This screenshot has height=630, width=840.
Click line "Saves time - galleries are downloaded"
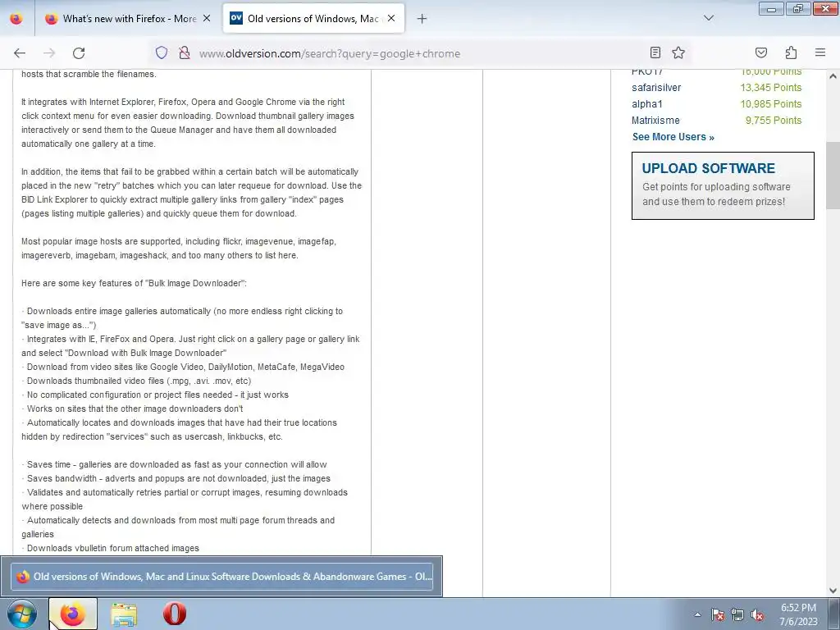point(175,464)
